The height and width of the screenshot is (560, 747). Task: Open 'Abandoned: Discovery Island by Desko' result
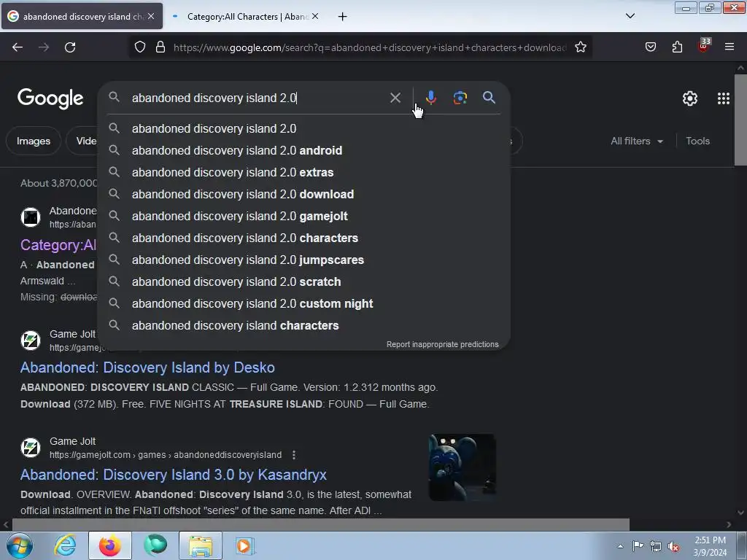[x=147, y=367]
